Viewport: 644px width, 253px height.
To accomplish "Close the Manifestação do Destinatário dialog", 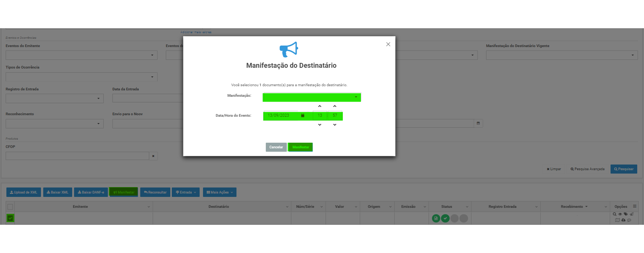I will click(388, 44).
